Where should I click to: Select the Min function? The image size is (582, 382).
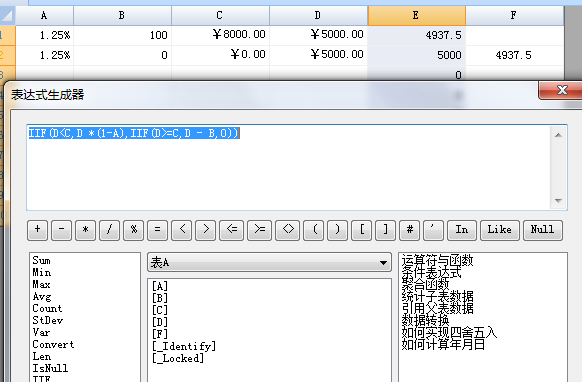pyautogui.click(x=42, y=272)
